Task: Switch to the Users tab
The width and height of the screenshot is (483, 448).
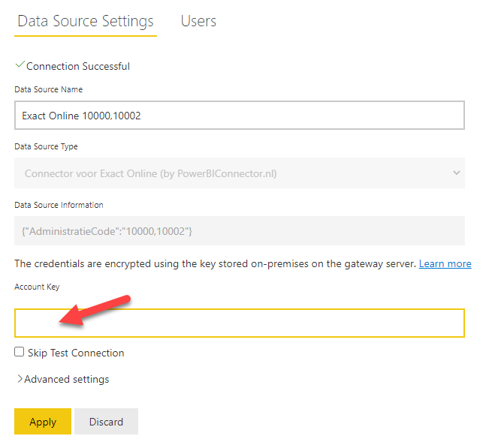Action: (198, 21)
